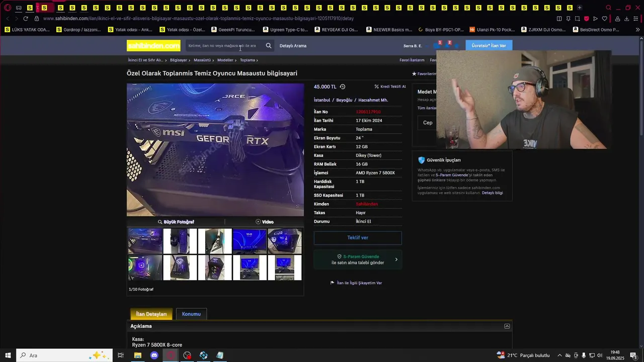The image size is (644, 362).
Task: Switch to İlan Detayları tab
Action: click(x=151, y=314)
